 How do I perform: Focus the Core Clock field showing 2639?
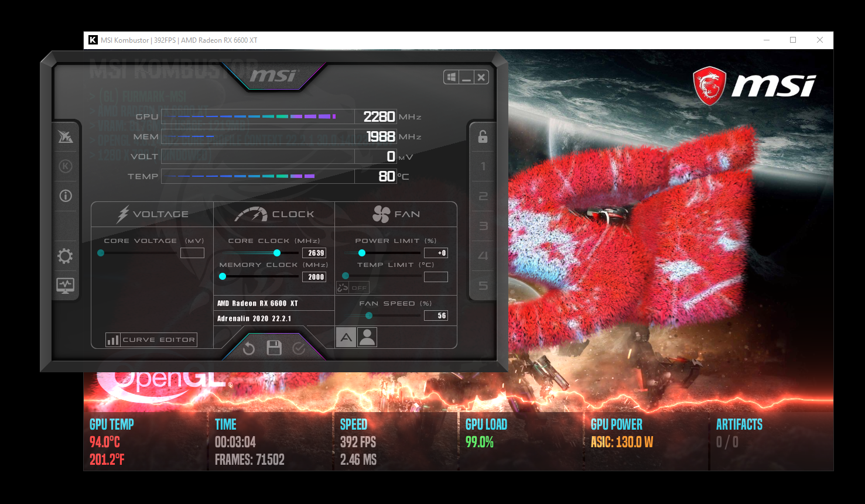pos(314,253)
